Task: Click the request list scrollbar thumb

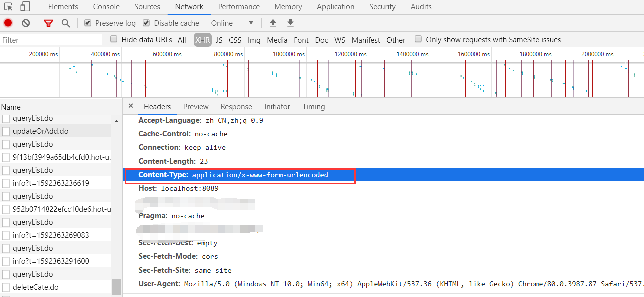Action: pos(117,287)
